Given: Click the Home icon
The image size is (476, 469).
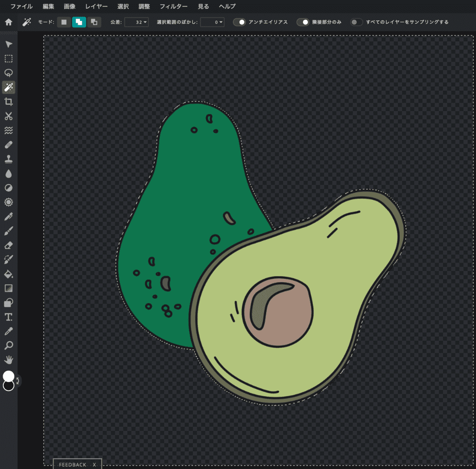Looking at the screenshot, I should click(8, 22).
